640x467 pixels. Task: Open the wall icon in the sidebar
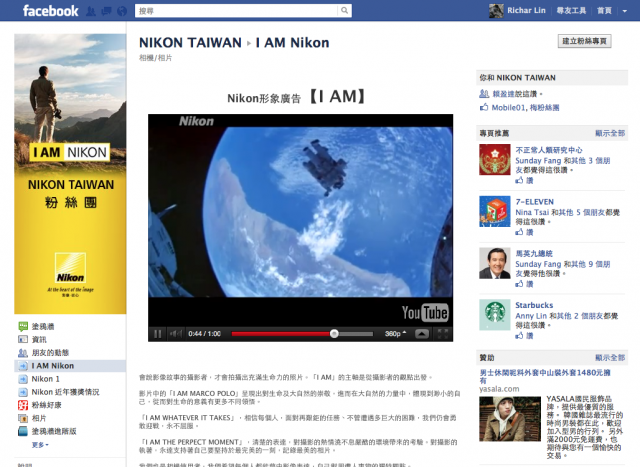tap(23, 326)
